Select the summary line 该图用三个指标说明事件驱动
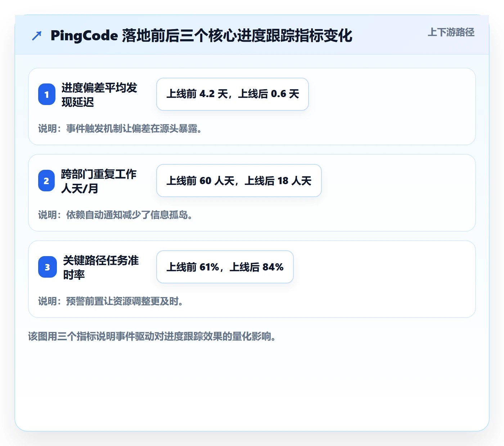 152,337
